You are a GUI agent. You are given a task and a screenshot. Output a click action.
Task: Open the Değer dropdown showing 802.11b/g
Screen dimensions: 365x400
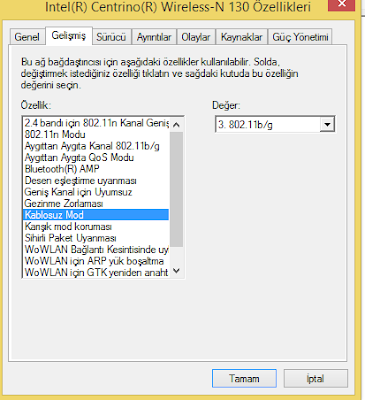275,125
